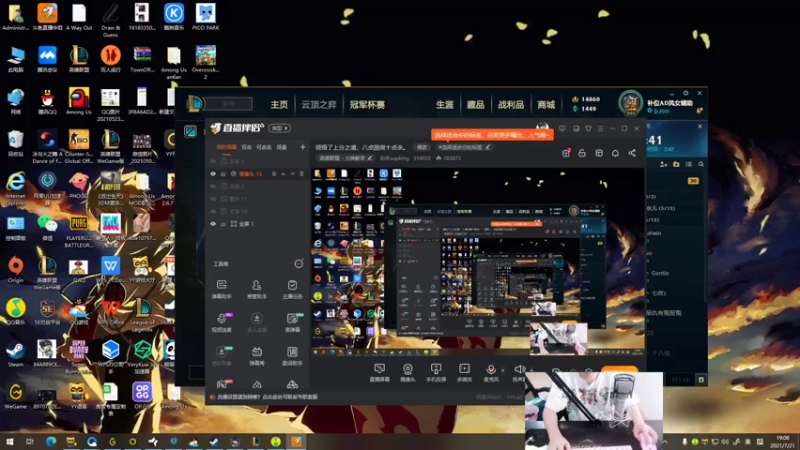The width and height of the screenshot is (800, 450).
Task: Click the share icon beside the bell
Action: 632,153
